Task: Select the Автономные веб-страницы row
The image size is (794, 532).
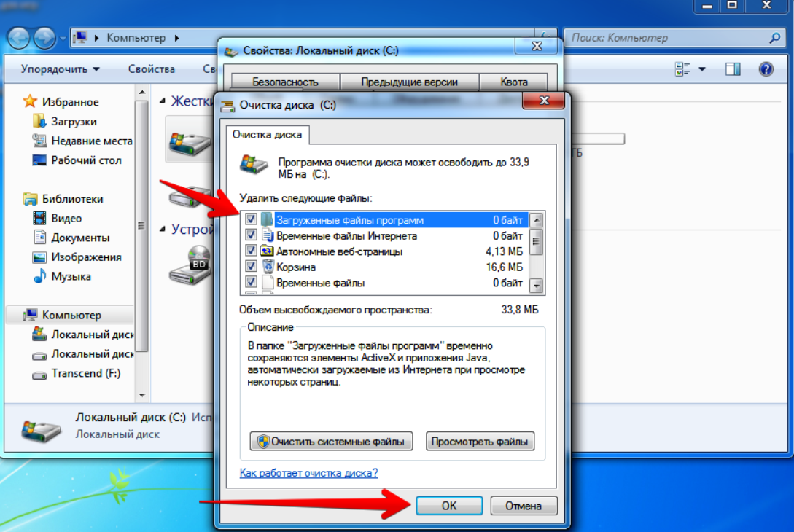Action: [x=386, y=251]
